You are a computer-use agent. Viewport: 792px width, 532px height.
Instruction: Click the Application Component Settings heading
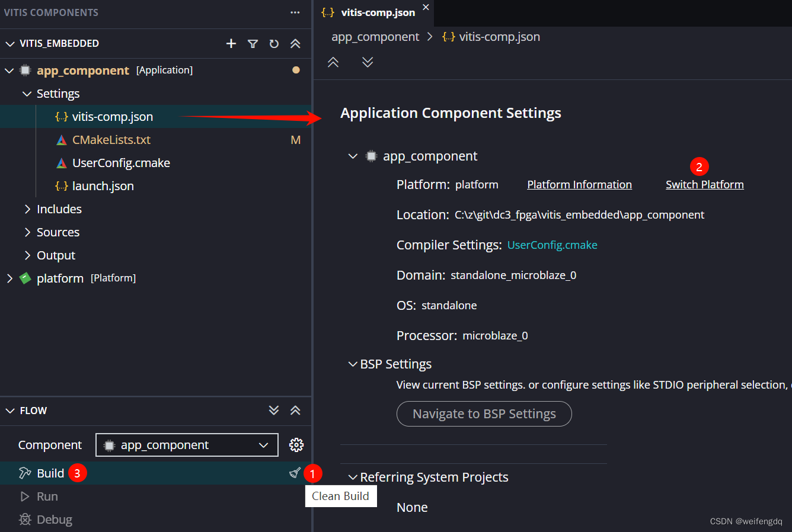click(451, 113)
